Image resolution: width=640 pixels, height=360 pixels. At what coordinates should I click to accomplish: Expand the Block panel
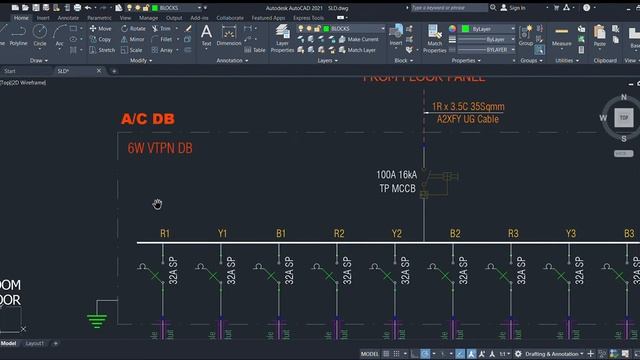404,60
